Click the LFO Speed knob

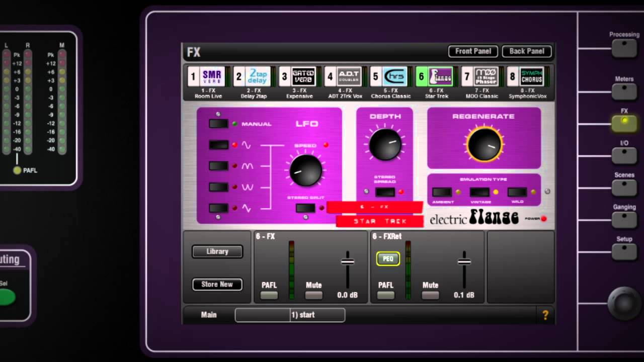[306, 170]
